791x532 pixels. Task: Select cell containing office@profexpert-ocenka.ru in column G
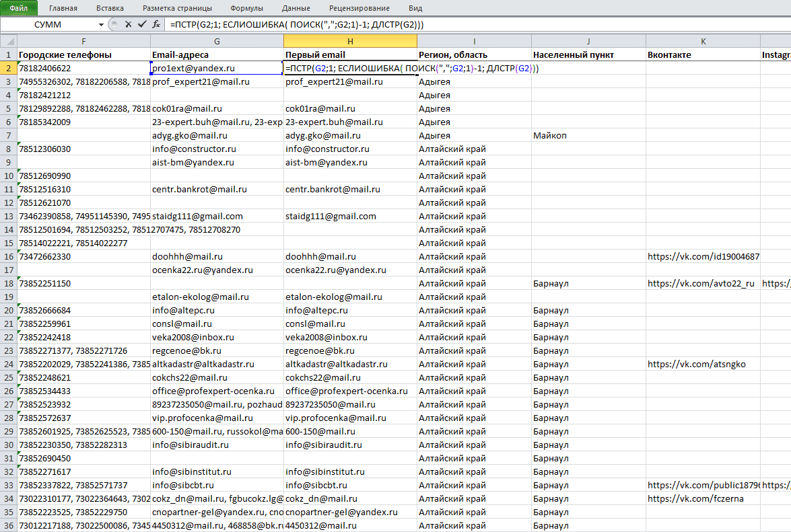coord(217,391)
